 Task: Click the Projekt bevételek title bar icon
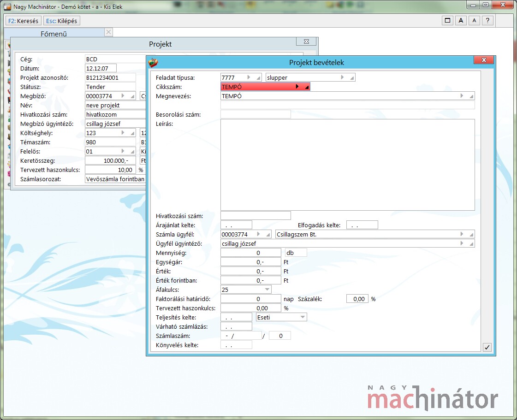click(x=153, y=62)
